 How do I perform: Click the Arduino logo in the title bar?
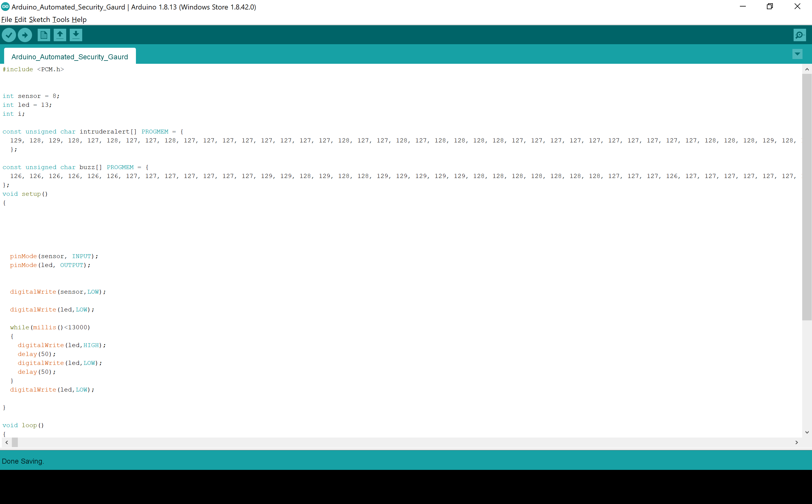click(x=5, y=7)
